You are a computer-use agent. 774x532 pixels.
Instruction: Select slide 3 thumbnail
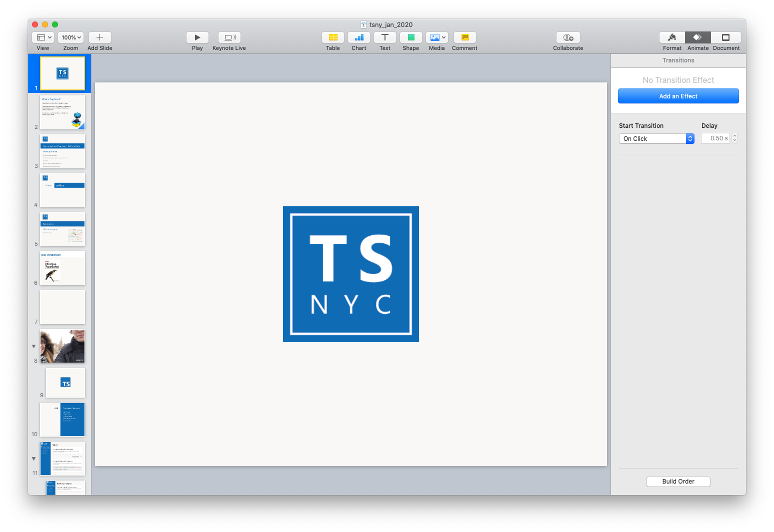tap(62, 151)
